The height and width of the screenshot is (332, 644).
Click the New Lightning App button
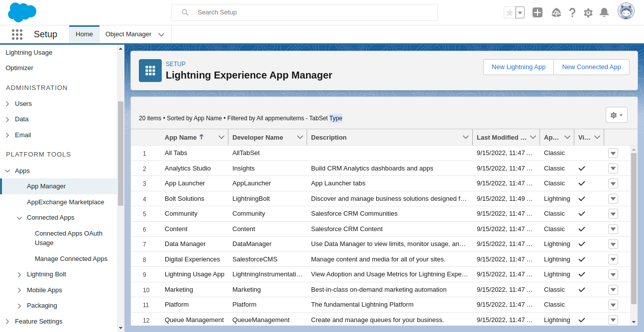(x=519, y=67)
